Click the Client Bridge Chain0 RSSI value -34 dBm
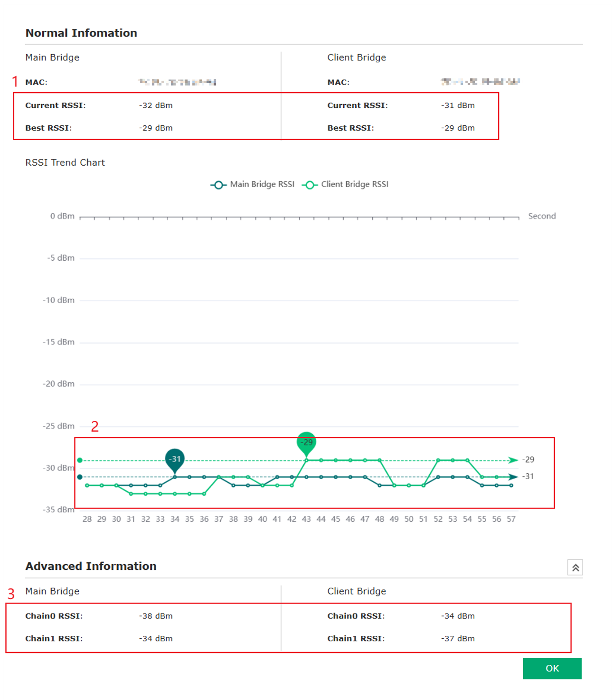612x700 pixels. click(458, 616)
